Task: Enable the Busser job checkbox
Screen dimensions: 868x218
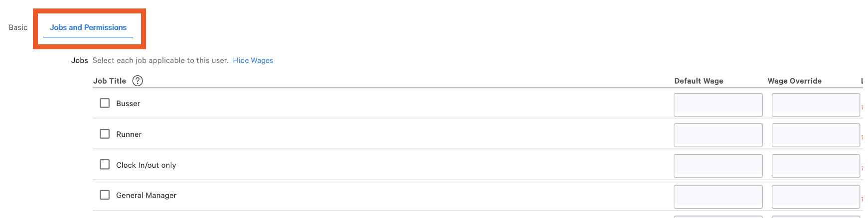Action: coord(105,103)
